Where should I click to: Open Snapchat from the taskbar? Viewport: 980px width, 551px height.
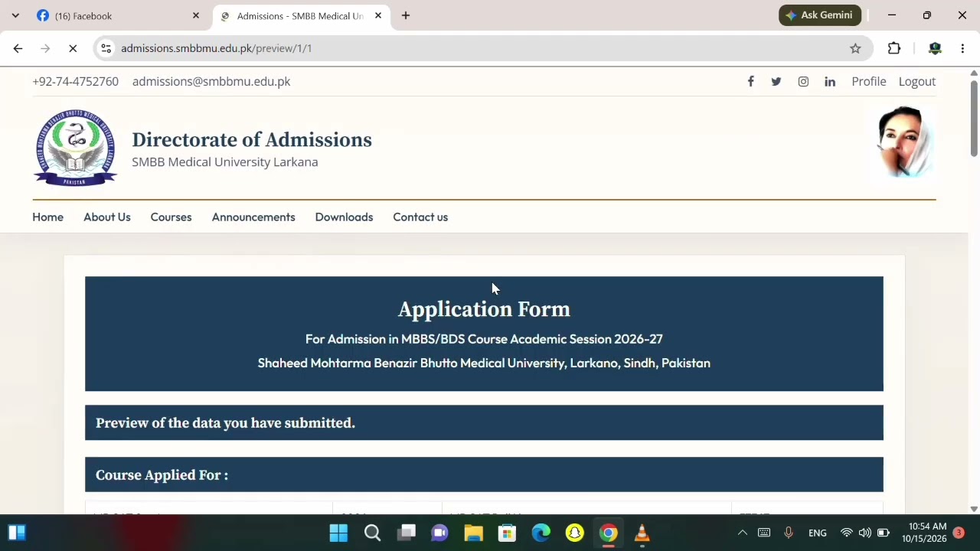click(x=574, y=533)
